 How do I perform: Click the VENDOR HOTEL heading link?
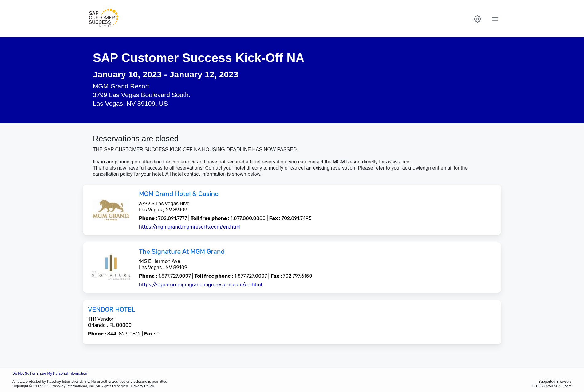[x=112, y=309]
